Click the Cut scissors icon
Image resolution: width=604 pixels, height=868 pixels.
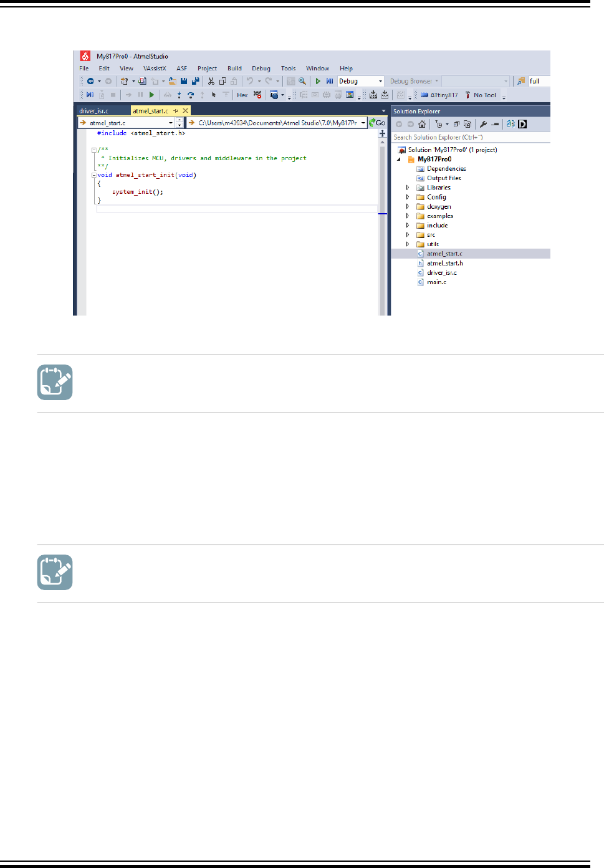point(211,81)
